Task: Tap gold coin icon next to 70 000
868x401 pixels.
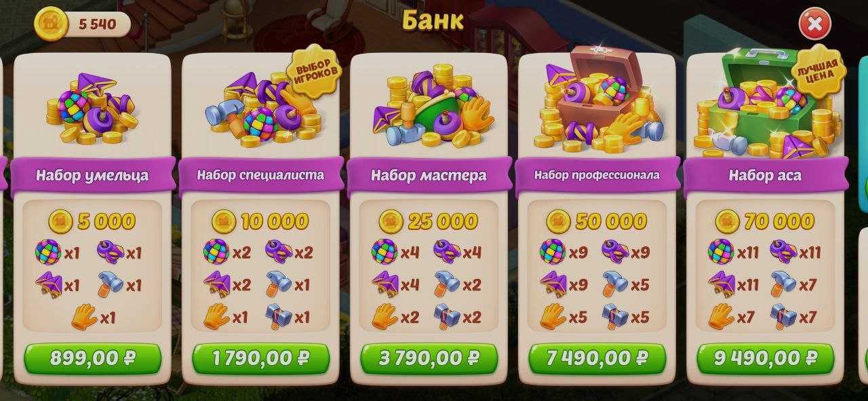Action: tap(727, 221)
